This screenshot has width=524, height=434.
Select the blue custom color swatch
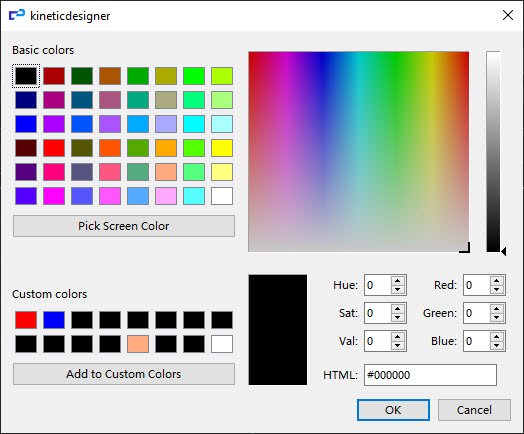pyautogui.click(x=54, y=320)
